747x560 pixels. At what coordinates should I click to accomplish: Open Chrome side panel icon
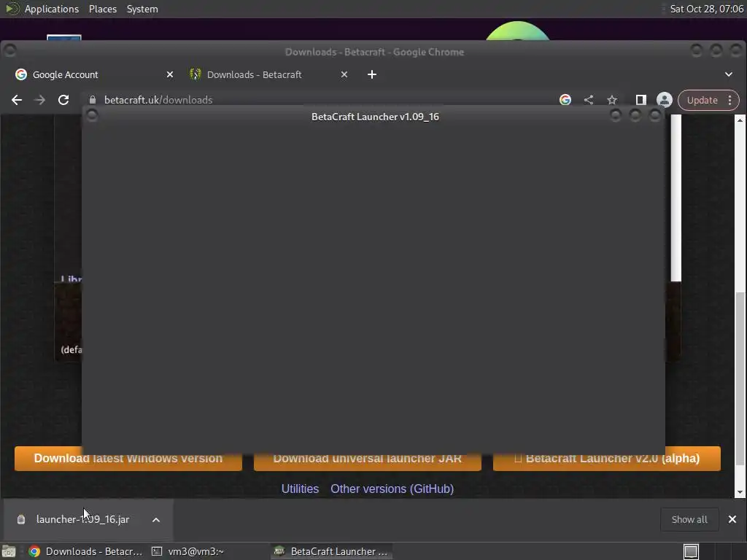(640, 100)
